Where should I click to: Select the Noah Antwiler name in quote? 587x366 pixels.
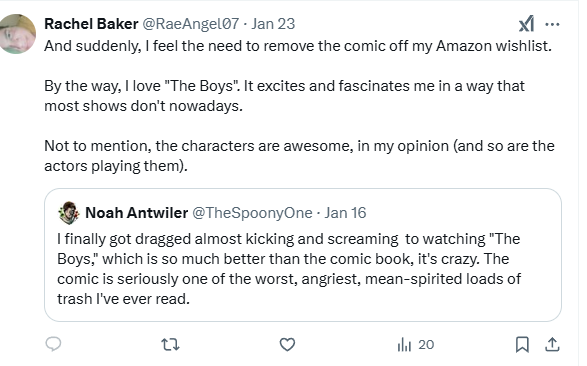[136, 213]
